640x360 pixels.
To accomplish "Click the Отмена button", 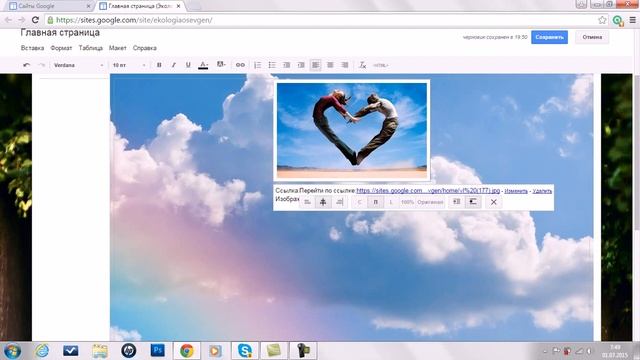I will [x=592, y=37].
